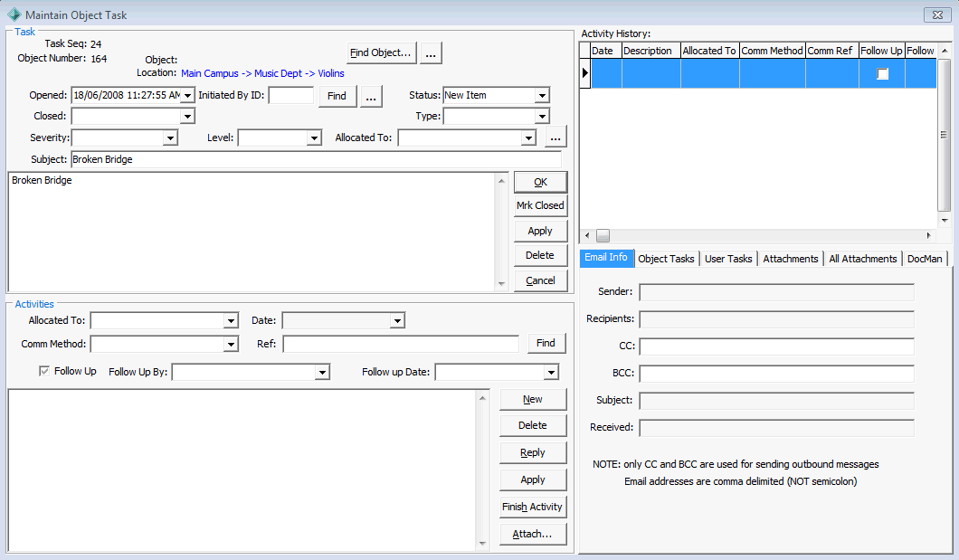Switch to the Object Tasks tab
This screenshot has height=560, width=959.
tap(666, 259)
